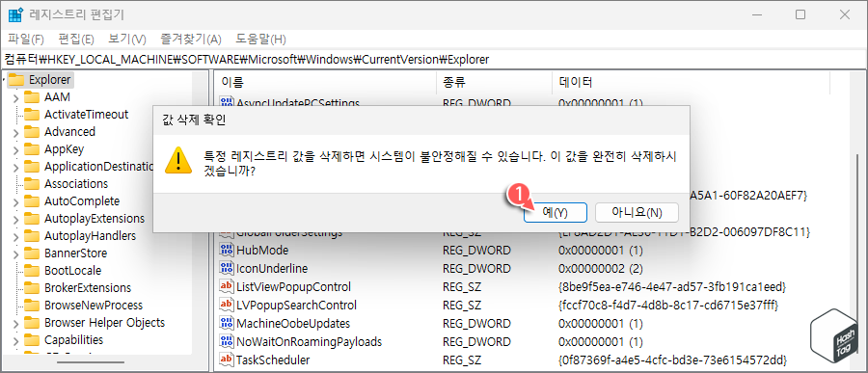Expand the Advanced key
This screenshot has height=373, width=868.
[x=15, y=132]
